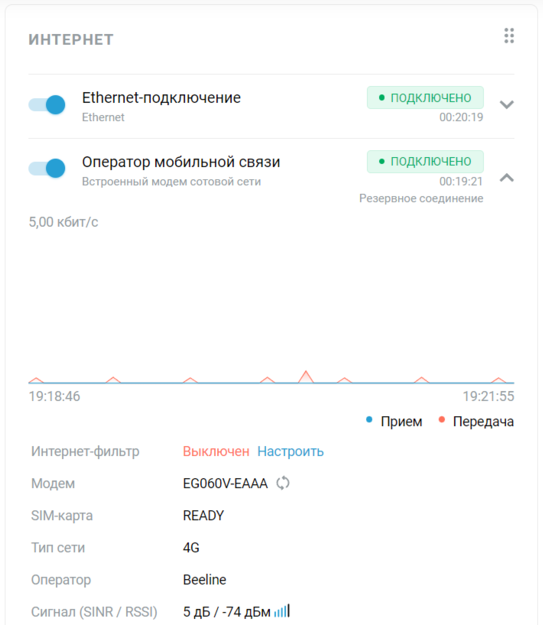543x625 pixels.
Task: Click the green dot in Ethernet status badge
Action: [382, 97]
